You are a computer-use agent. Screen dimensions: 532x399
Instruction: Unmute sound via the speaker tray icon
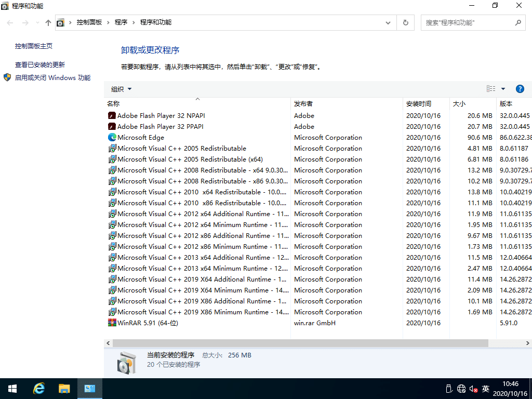pyautogui.click(x=472, y=388)
